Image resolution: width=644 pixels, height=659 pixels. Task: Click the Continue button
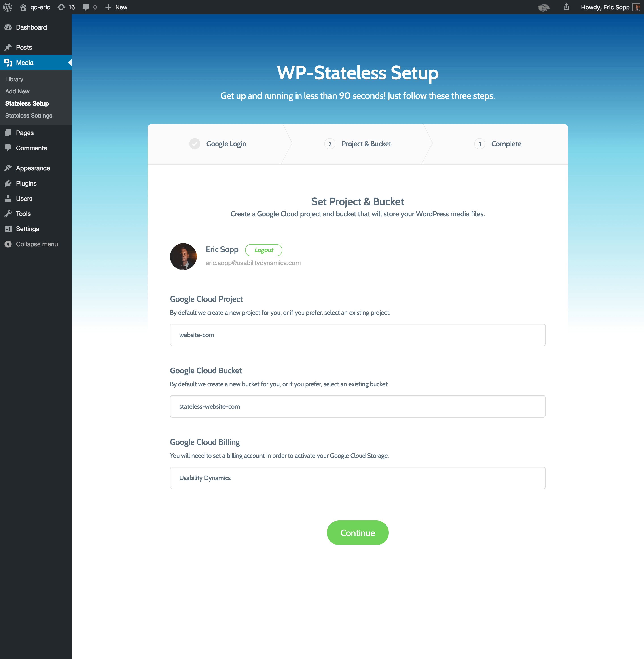coord(358,532)
